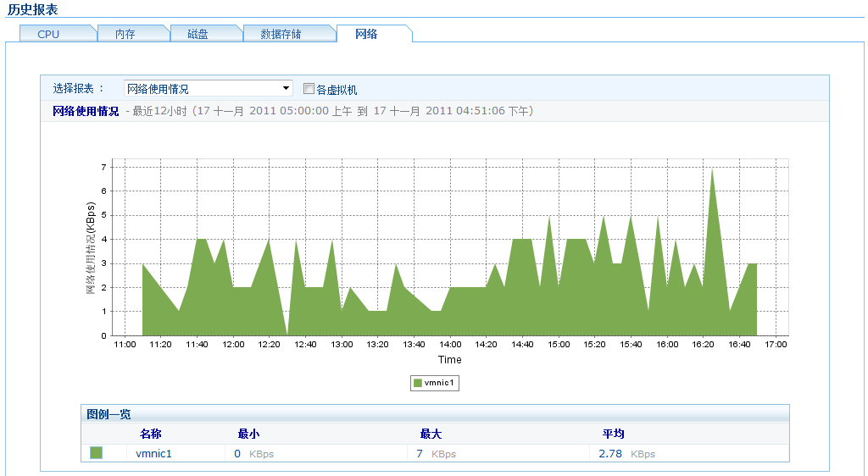
Task: Sort by the 最大 column header
Action: click(431, 434)
